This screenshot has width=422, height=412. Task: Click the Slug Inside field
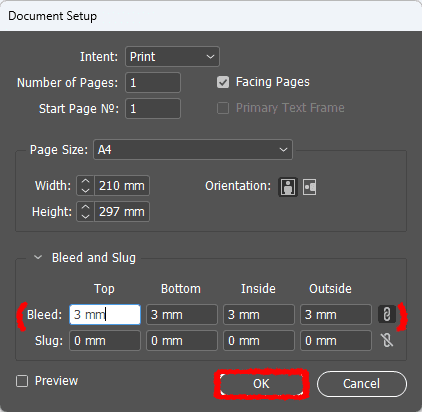[x=259, y=340]
